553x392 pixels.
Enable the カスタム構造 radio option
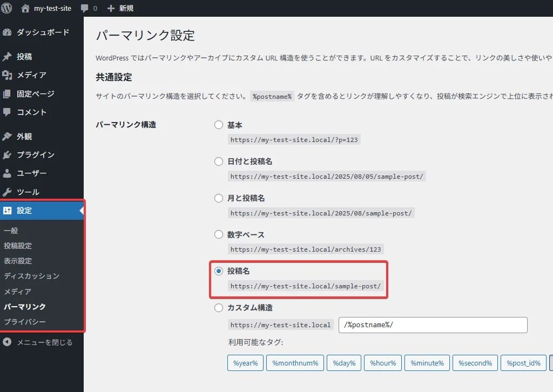[219, 308]
